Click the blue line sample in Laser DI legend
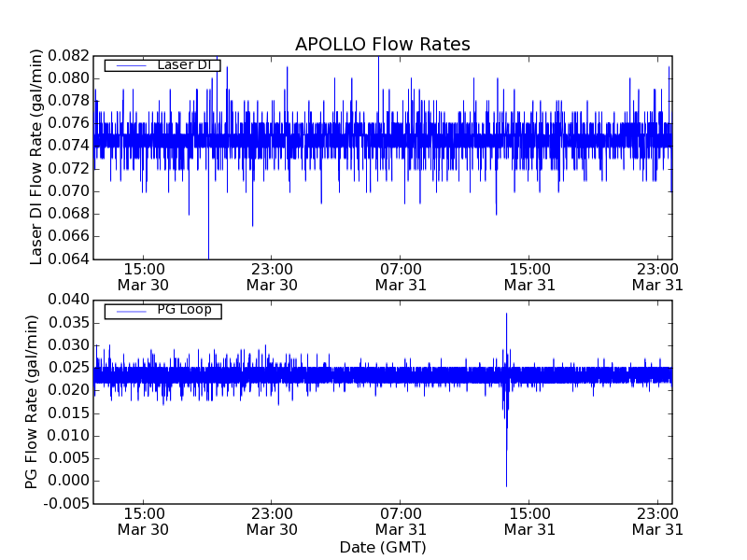 click(x=130, y=65)
